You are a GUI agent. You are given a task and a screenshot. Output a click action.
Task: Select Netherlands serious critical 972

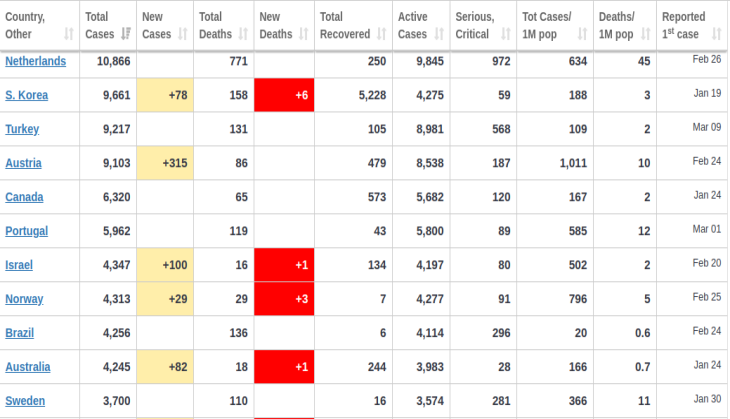tap(501, 61)
